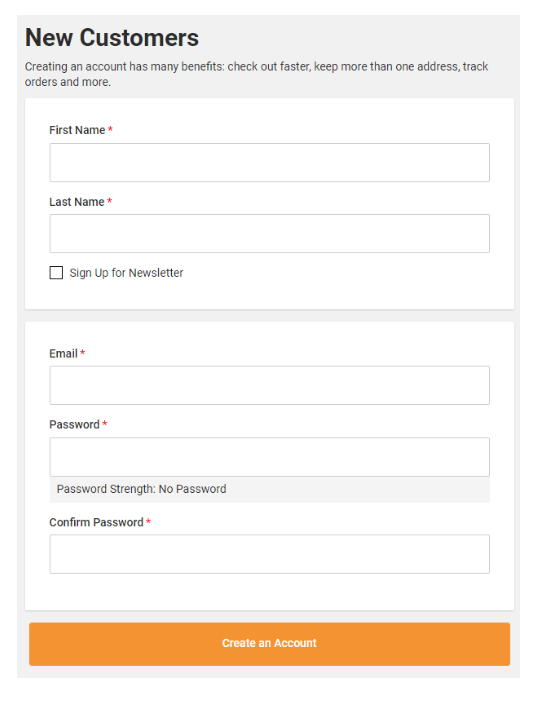Click the Password Strength indicator text
The width and height of the screenshot is (542, 713).
[x=141, y=489]
